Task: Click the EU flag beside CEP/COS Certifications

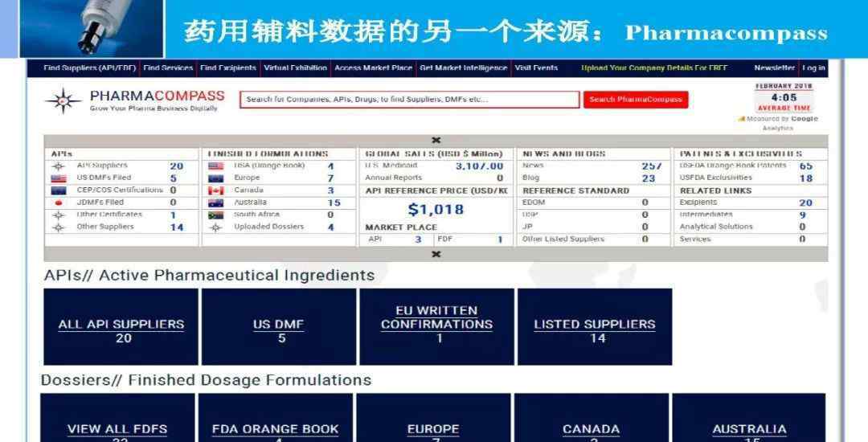Action: 58,190
